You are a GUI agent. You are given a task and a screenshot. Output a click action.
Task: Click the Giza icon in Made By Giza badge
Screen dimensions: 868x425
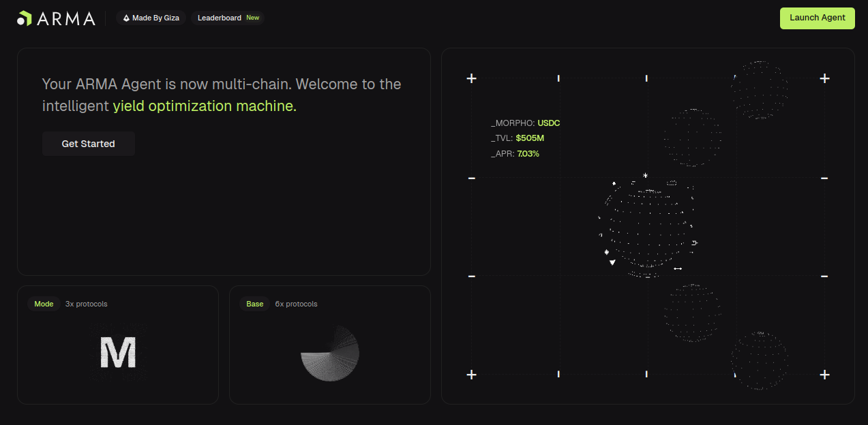[x=126, y=18]
